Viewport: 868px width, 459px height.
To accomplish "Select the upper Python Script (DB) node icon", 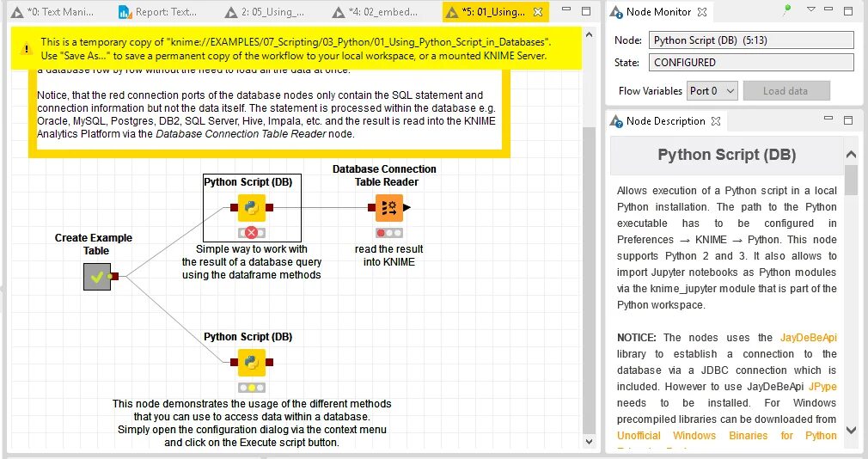I will point(251,208).
